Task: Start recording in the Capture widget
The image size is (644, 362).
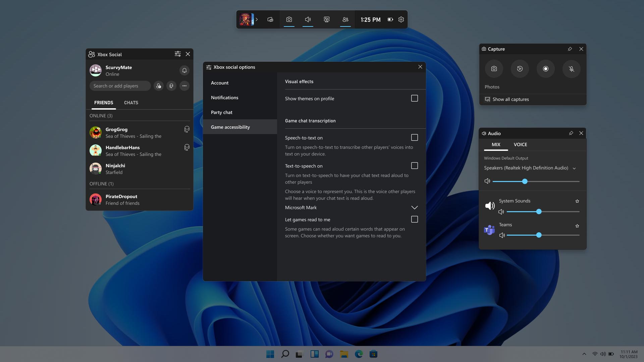Action: tap(546, 69)
